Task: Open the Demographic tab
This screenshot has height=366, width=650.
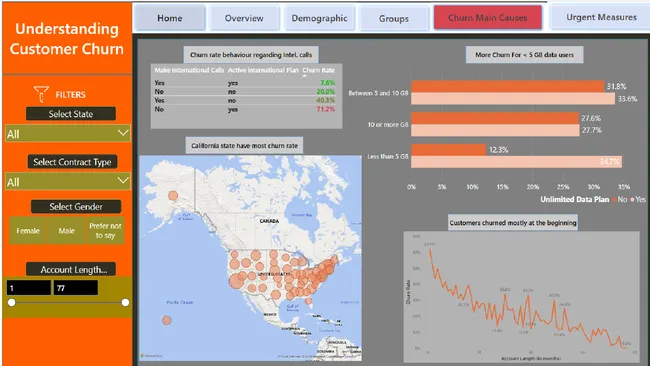Action: coord(319,18)
